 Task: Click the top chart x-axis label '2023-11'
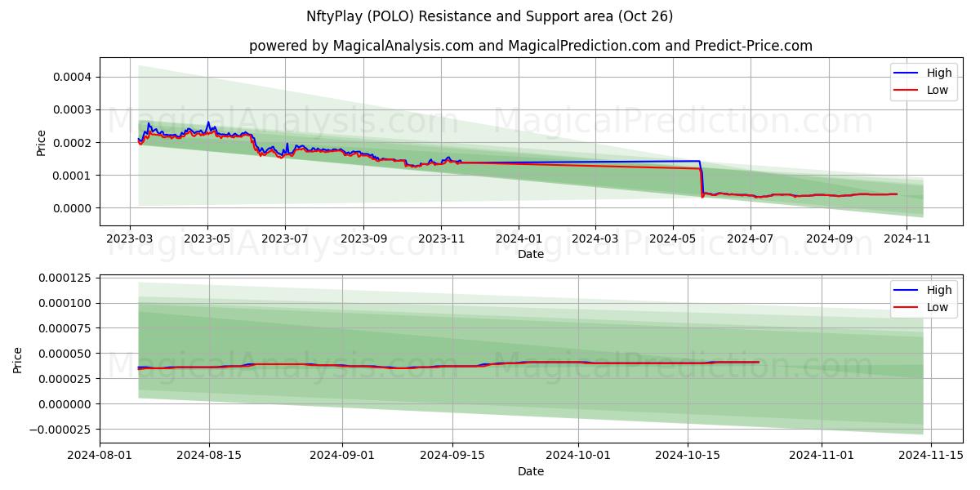(441, 238)
